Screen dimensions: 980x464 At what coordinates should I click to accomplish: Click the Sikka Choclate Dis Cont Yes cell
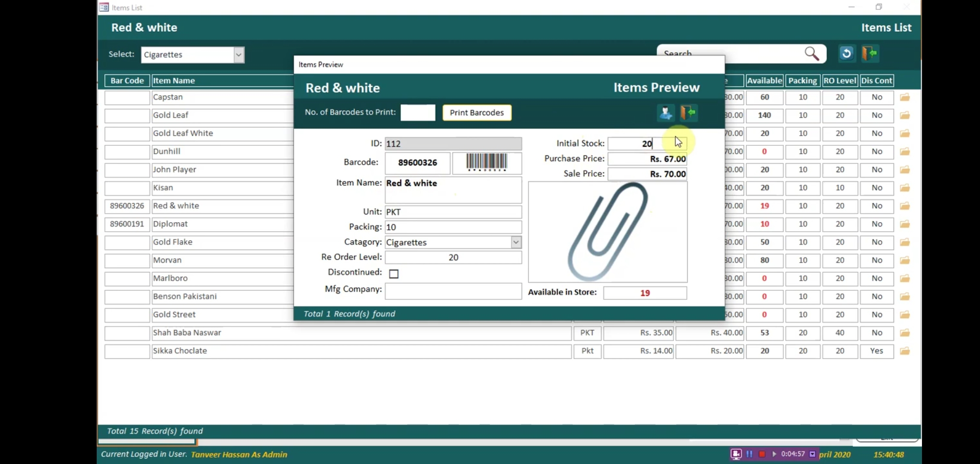877,351
